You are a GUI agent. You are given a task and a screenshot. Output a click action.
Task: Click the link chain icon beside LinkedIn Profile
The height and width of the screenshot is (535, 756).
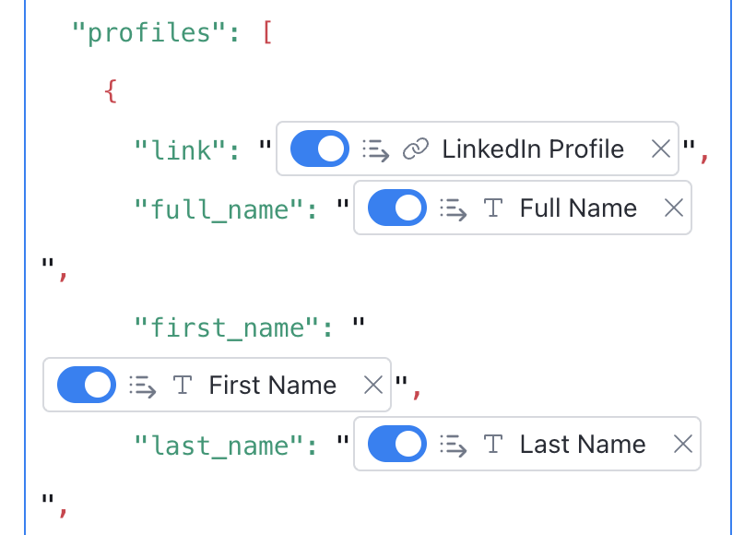click(x=416, y=149)
